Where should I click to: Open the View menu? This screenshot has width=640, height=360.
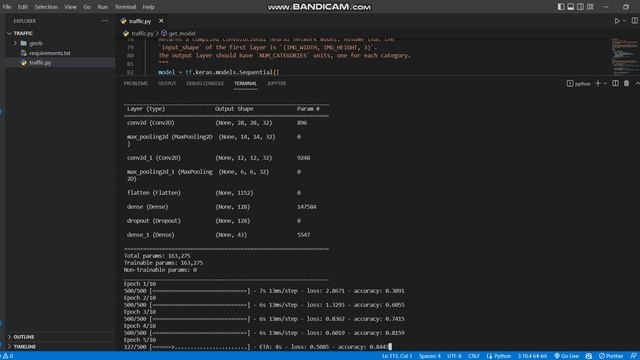70,7
